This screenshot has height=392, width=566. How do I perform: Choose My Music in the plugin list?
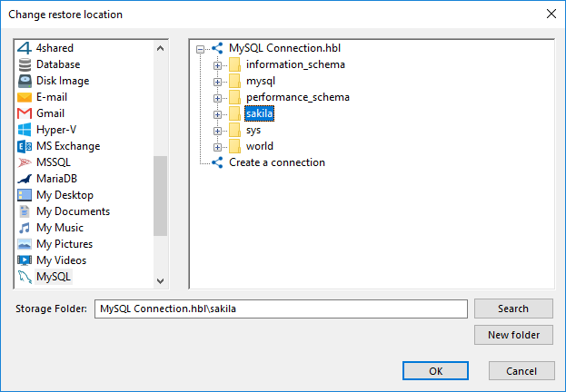[60, 228]
